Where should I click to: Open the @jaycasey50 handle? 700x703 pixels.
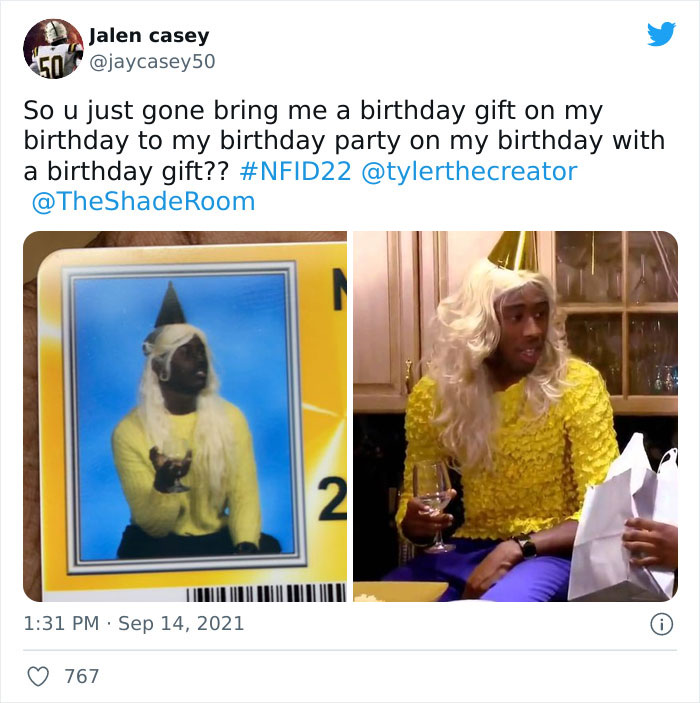152,61
